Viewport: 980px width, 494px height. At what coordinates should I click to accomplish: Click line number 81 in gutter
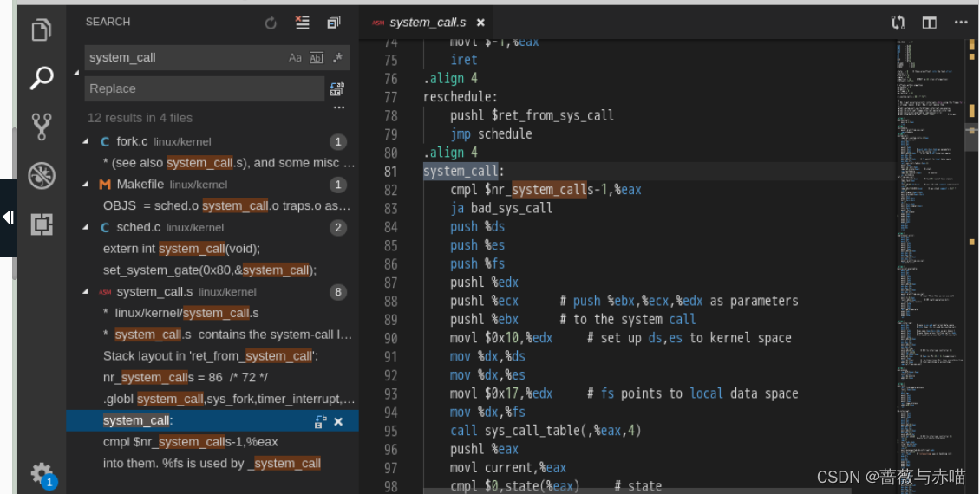390,171
